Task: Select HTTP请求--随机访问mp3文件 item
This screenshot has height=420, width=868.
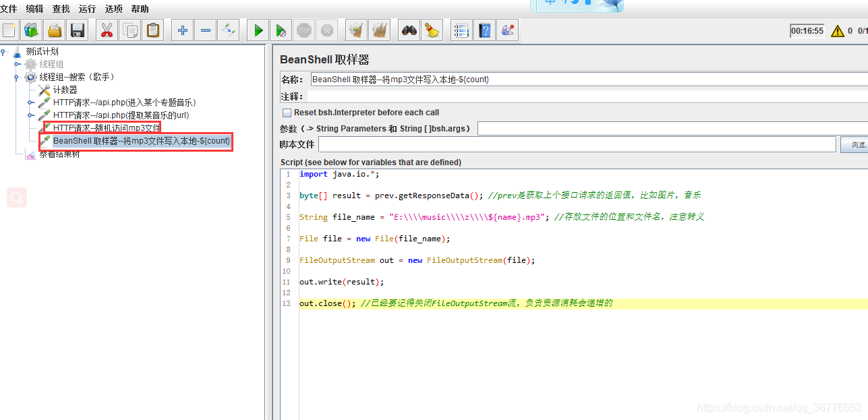Action: pyautogui.click(x=107, y=128)
